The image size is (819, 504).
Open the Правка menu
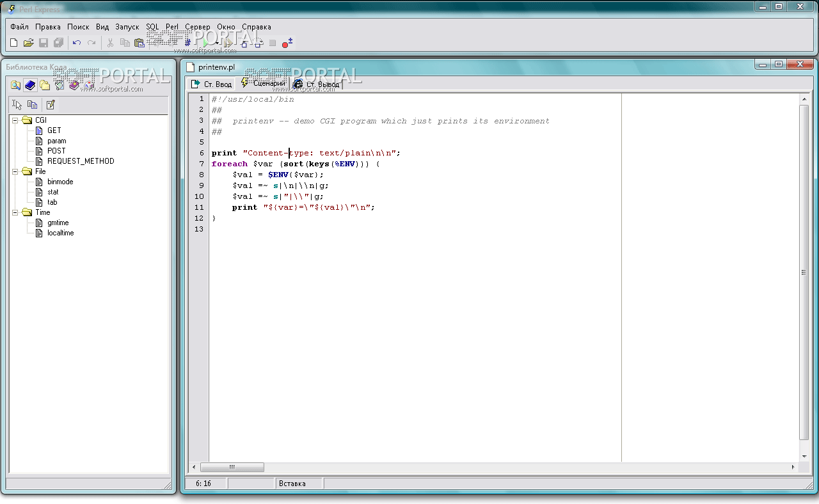click(x=48, y=27)
